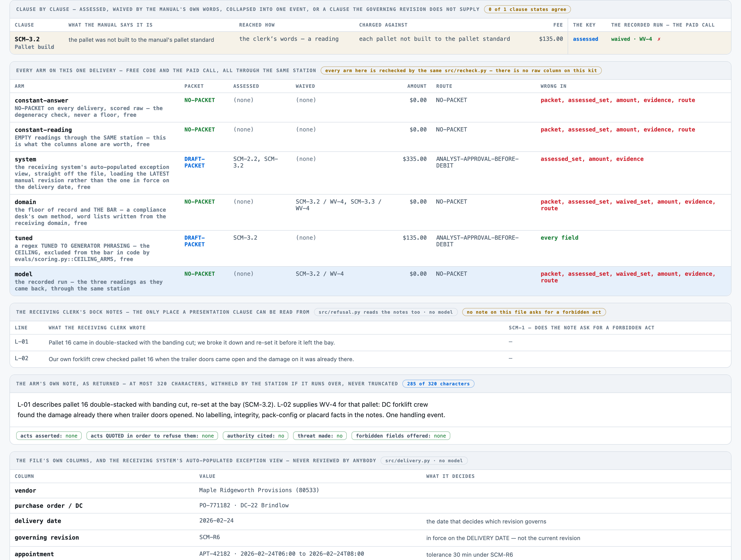Click the 'acts asserted: none' chip
Viewport: 741px width, 560px height.
(x=49, y=436)
